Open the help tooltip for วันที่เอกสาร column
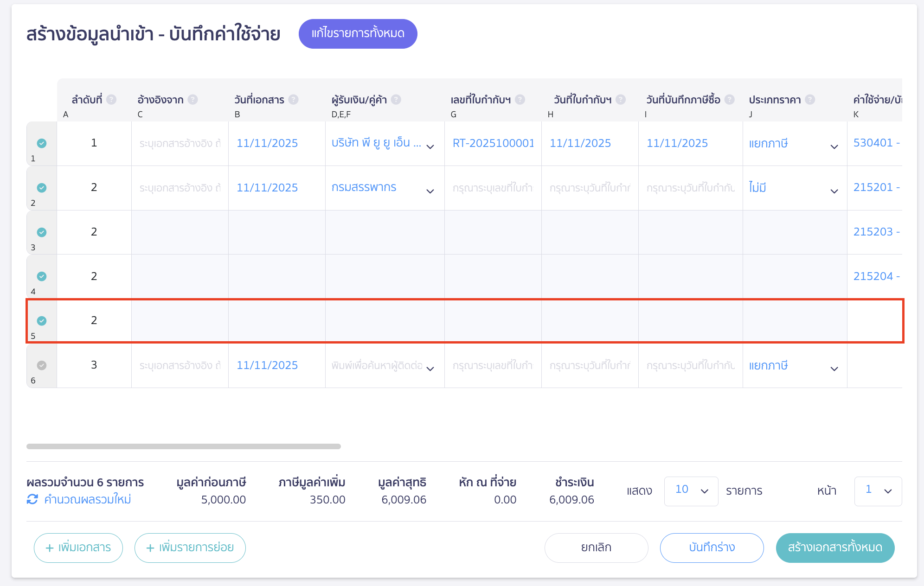This screenshot has width=924, height=586. [x=293, y=99]
